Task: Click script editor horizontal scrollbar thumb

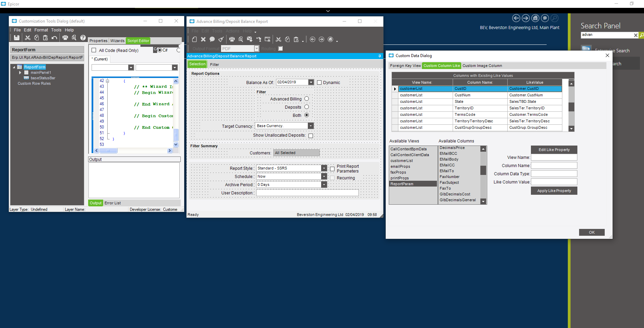Action: [x=108, y=151]
